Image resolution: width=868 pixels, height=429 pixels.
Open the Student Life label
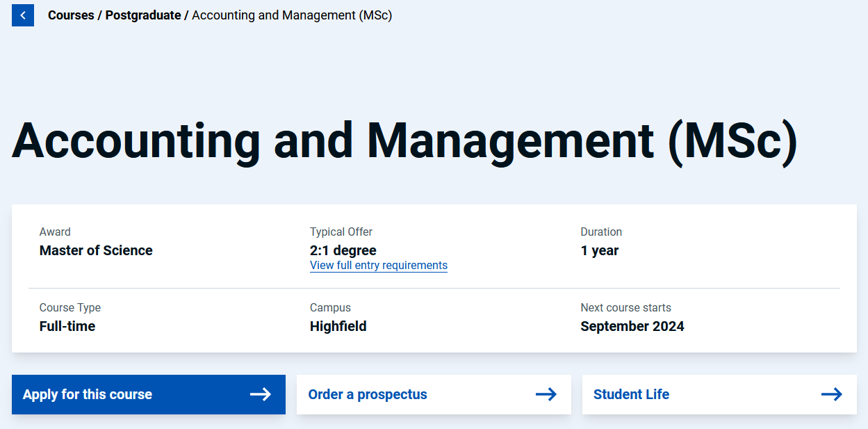[x=631, y=395]
